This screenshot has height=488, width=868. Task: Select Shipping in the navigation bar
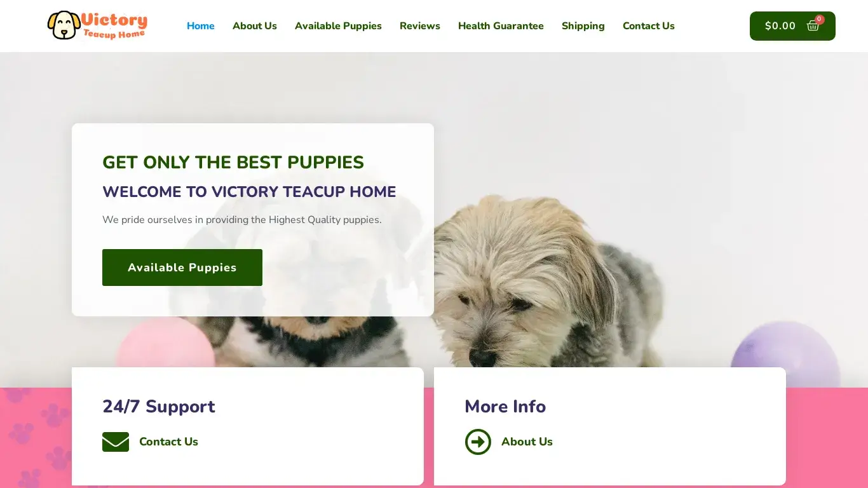pyautogui.click(x=583, y=26)
